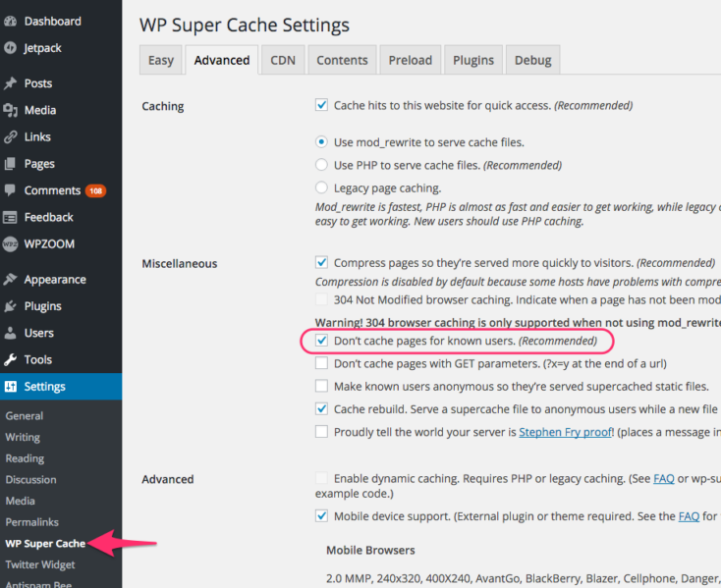The image size is (721, 588).
Task: Open the 'Stephen Fry proof' link
Action: point(565,432)
